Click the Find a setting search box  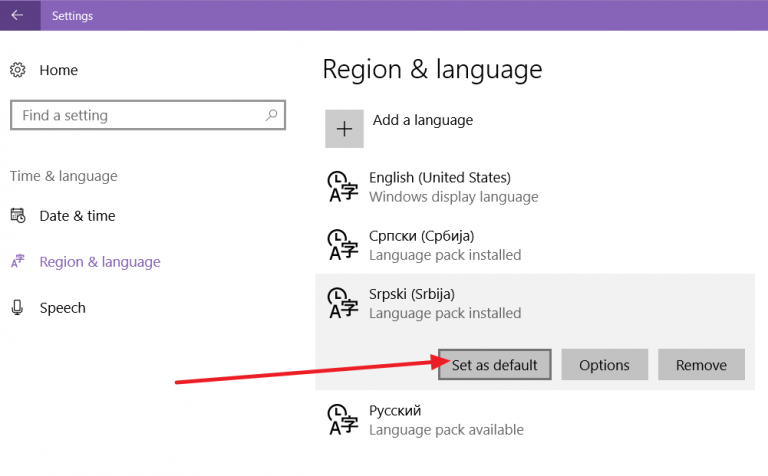148,115
